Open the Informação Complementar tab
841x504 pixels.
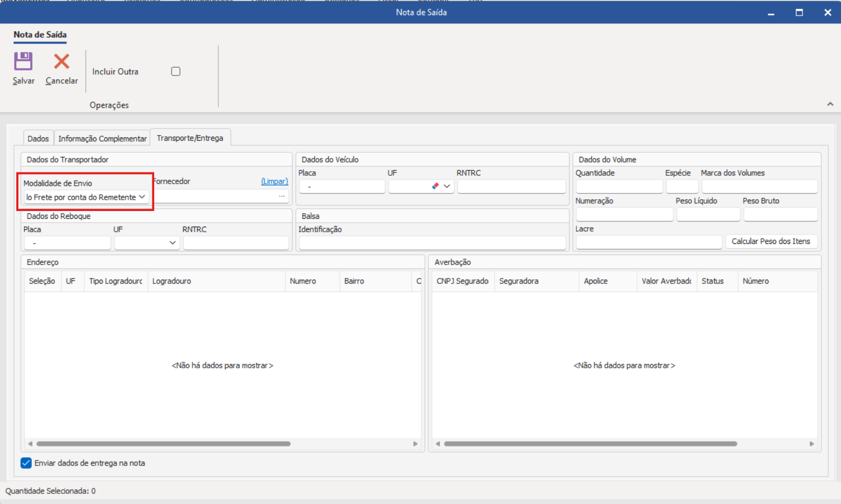(x=102, y=138)
